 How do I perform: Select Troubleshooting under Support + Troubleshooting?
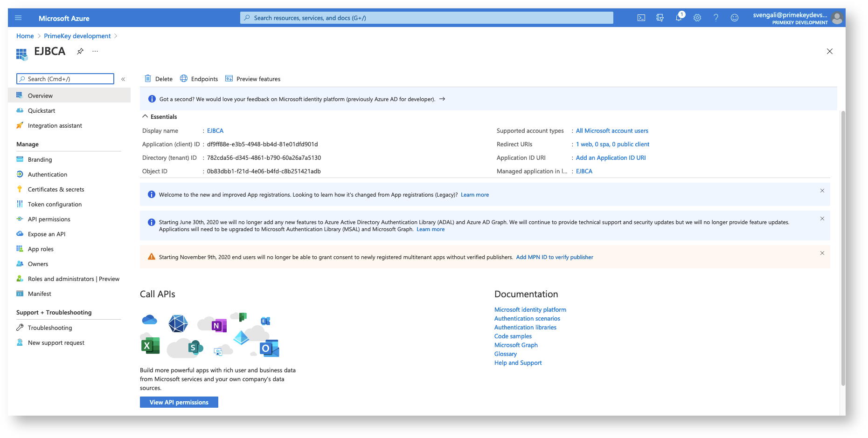point(50,328)
